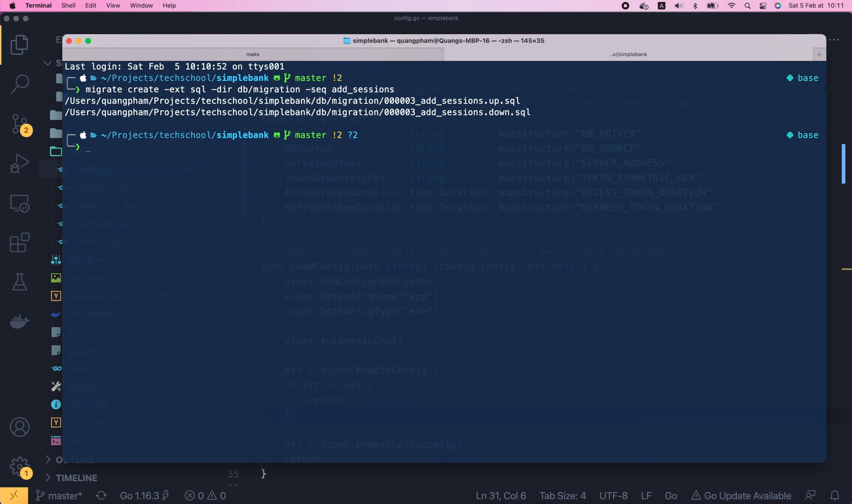
Task: Click the VS Code editor scrollbar
Action: coord(844,164)
